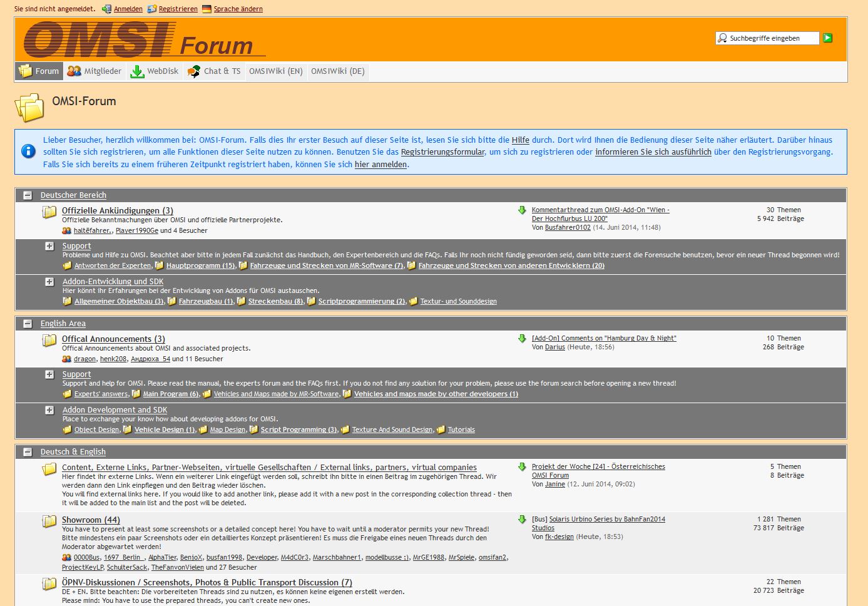Click the Anmelden login icon

coord(107,9)
